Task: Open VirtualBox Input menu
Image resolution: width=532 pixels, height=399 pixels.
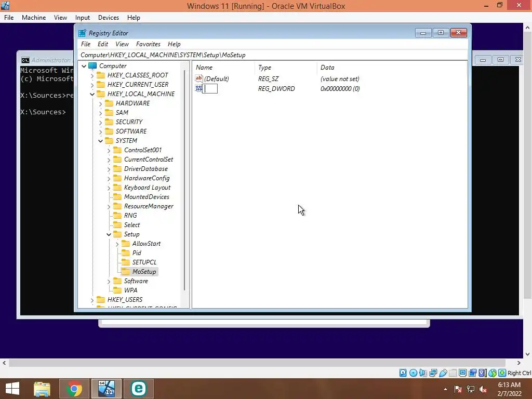Action: click(83, 18)
